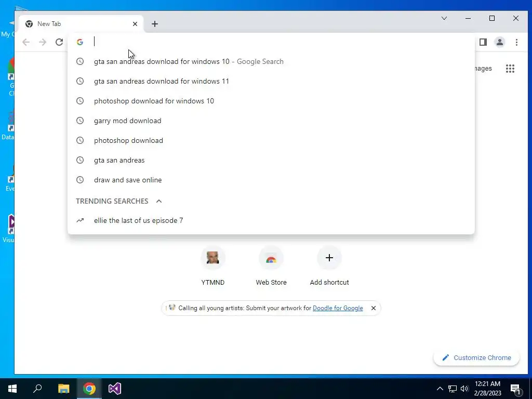Screen dimensions: 532x399
Task: Open Visual Studio from taskbar
Action: 115,389
